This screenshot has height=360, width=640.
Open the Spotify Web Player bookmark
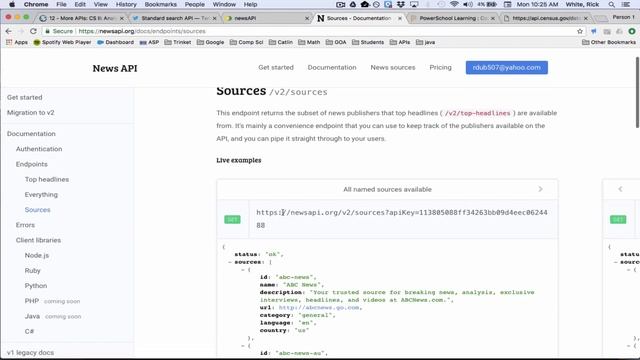62,42
